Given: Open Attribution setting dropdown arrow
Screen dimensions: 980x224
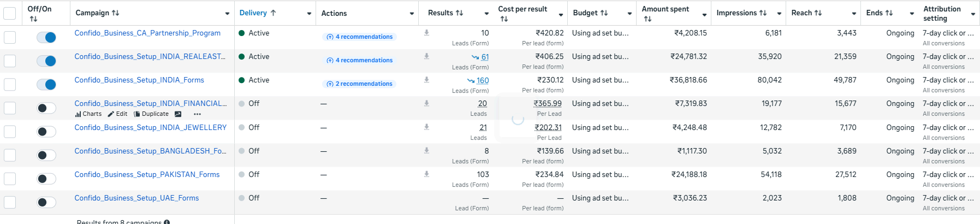Looking at the screenshot, I should (x=973, y=14).
